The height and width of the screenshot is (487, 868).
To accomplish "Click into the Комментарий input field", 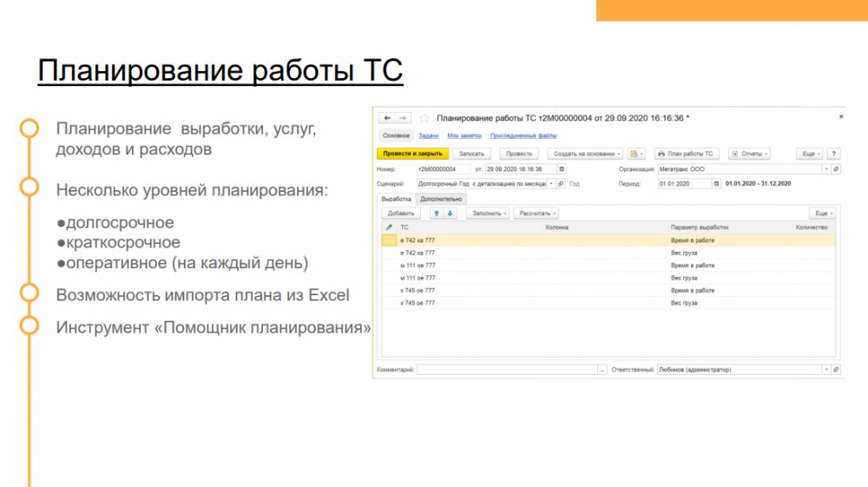I will 507,370.
